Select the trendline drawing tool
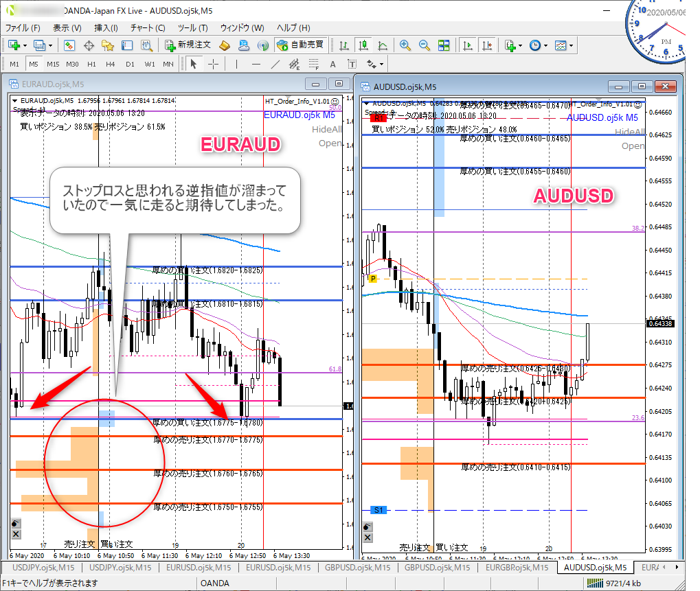The image size is (700, 591). click(x=275, y=64)
